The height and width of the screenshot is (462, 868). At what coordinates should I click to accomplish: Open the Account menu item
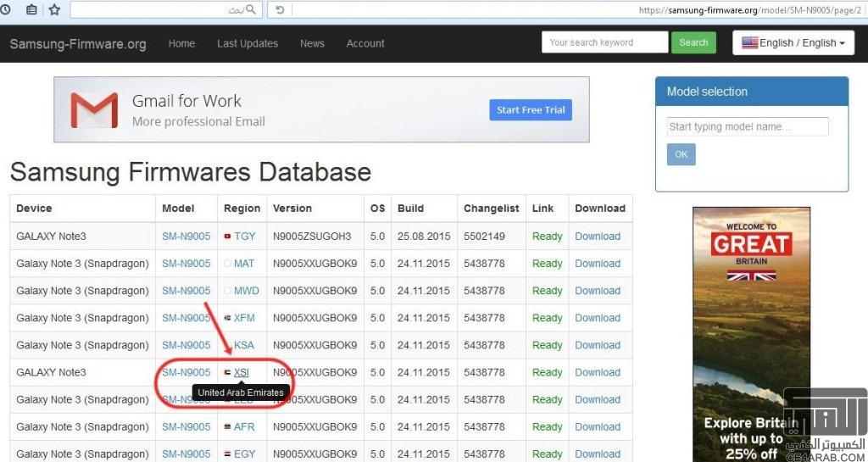click(x=365, y=43)
